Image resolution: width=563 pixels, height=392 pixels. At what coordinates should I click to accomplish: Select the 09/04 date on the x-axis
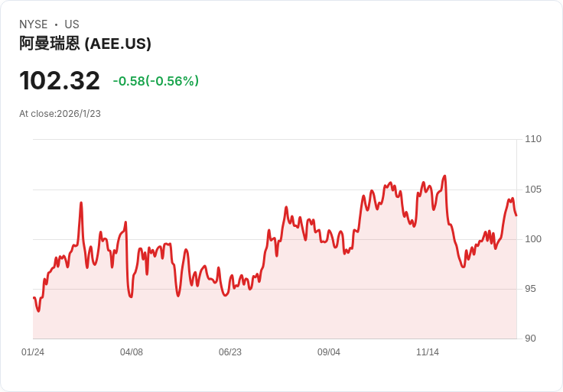[329, 352]
